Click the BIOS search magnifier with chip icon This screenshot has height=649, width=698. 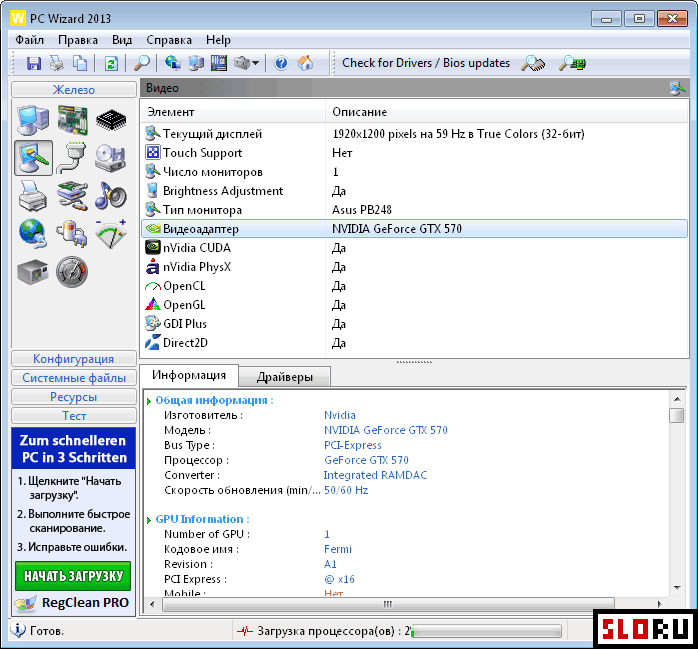pyautogui.click(x=572, y=63)
